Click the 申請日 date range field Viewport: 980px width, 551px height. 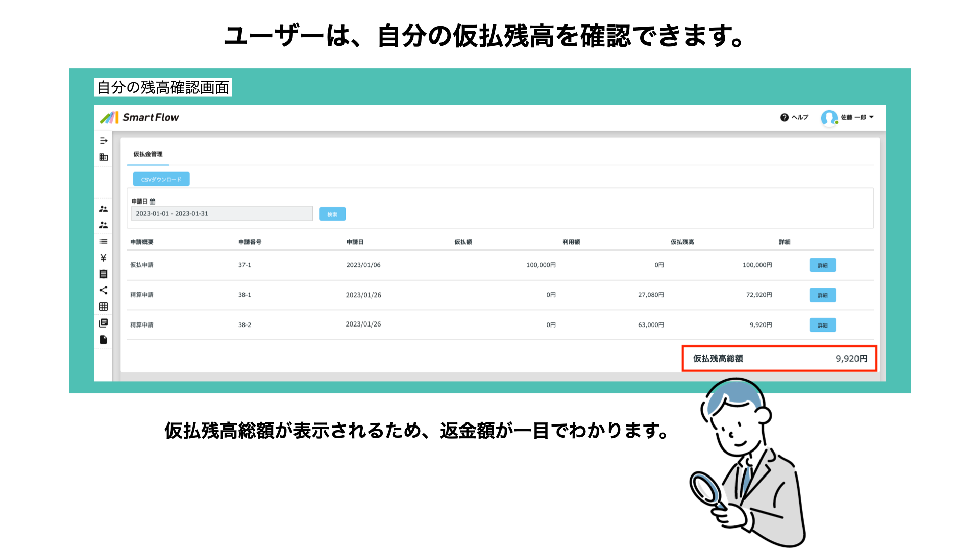pyautogui.click(x=222, y=214)
